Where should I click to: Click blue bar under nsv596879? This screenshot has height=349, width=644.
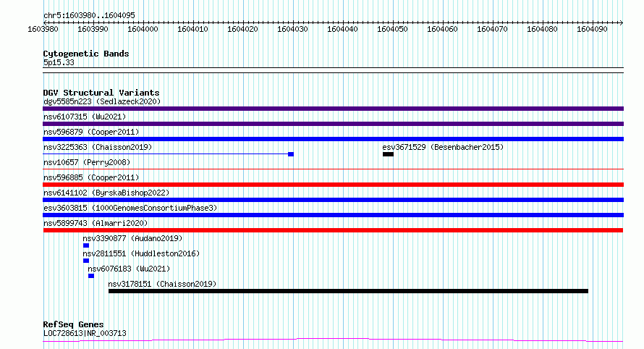[333, 139]
